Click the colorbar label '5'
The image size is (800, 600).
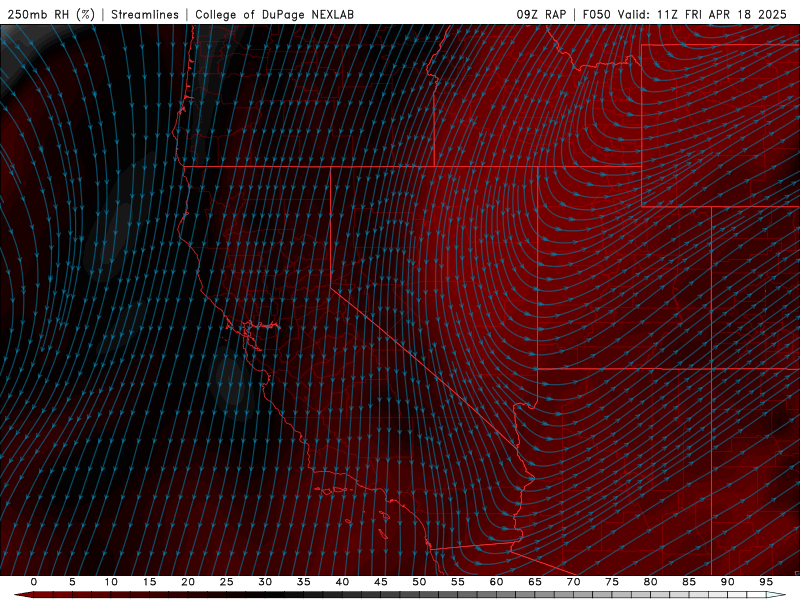coord(72,582)
